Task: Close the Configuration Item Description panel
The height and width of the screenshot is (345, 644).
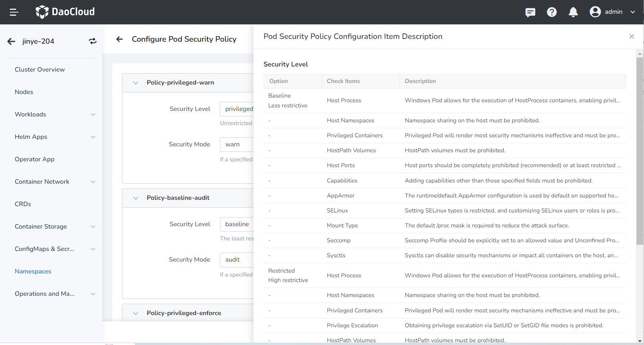Action: 631,37
